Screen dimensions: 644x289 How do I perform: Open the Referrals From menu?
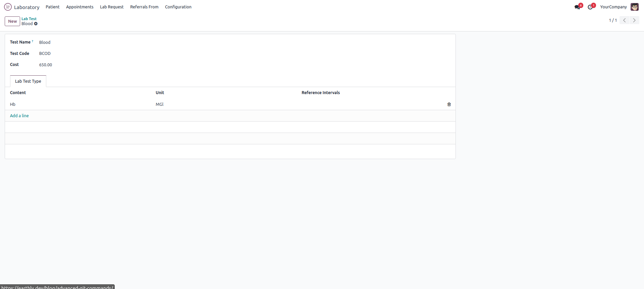tap(144, 7)
